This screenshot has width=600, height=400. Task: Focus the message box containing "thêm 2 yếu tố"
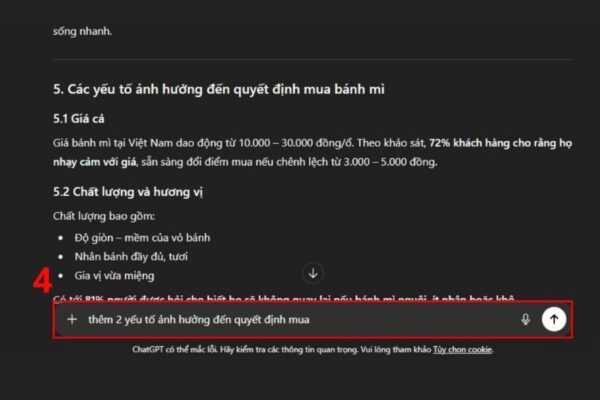click(313, 320)
